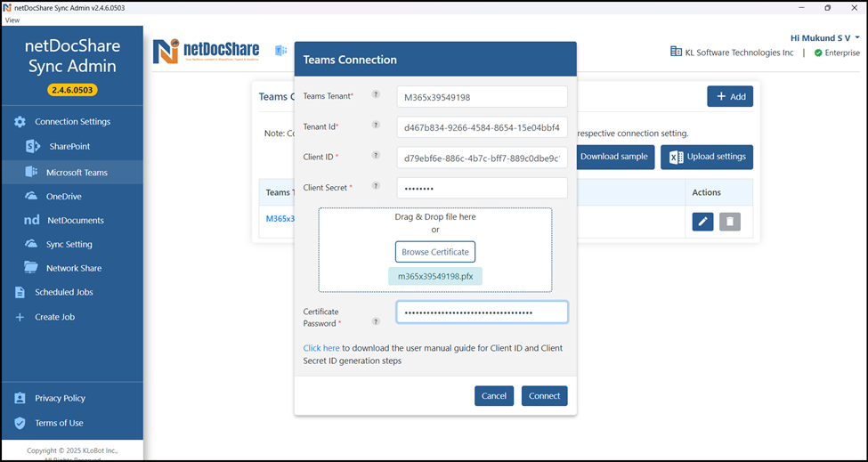Click the KL Software Technologies building icon

(676, 52)
